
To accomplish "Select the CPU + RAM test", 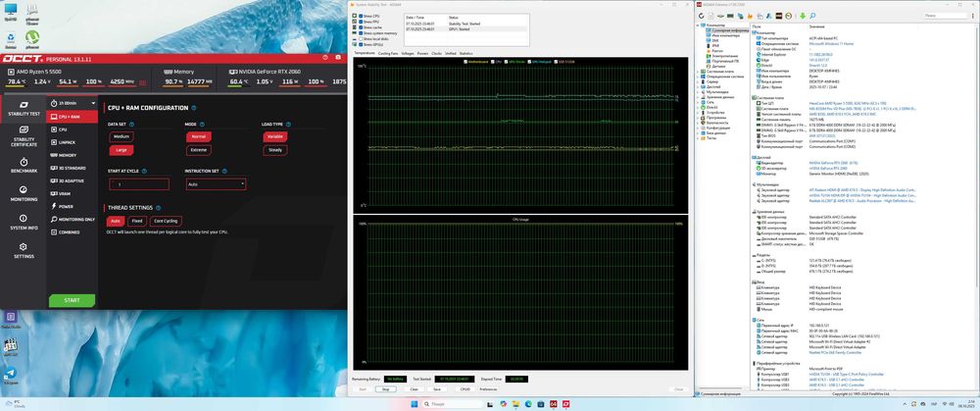I will click(73, 117).
